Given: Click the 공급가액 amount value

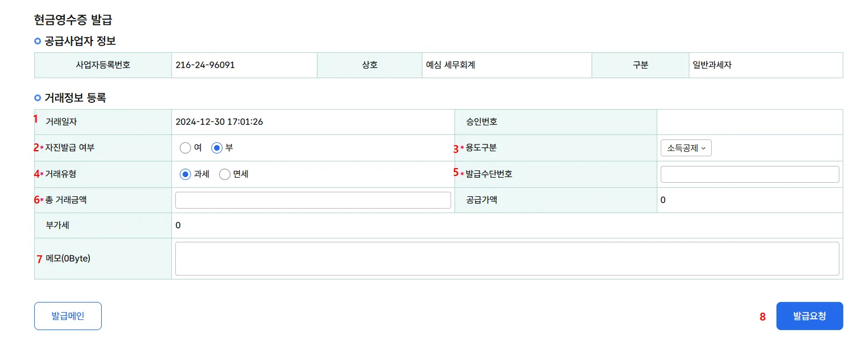Looking at the screenshot, I should [664, 200].
